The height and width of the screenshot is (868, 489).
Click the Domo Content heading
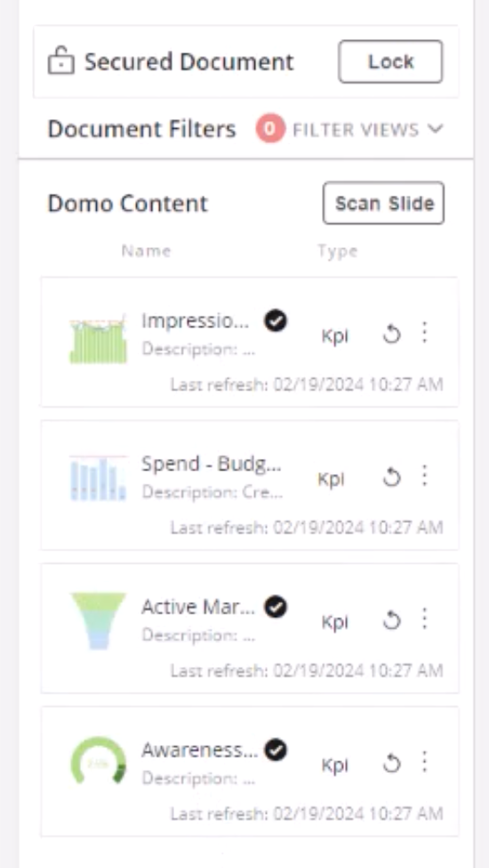128,203
